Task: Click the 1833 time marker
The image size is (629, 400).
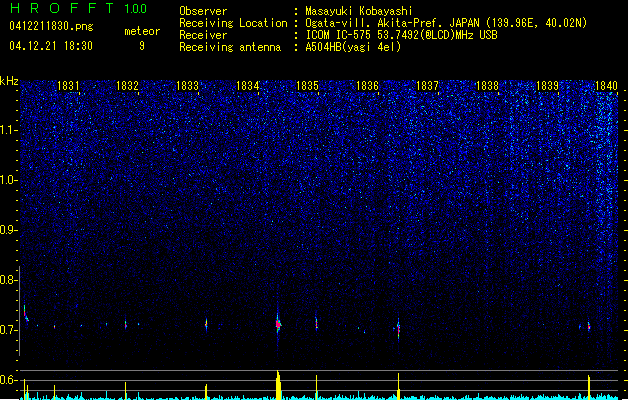Action: [x=187, y=86]
